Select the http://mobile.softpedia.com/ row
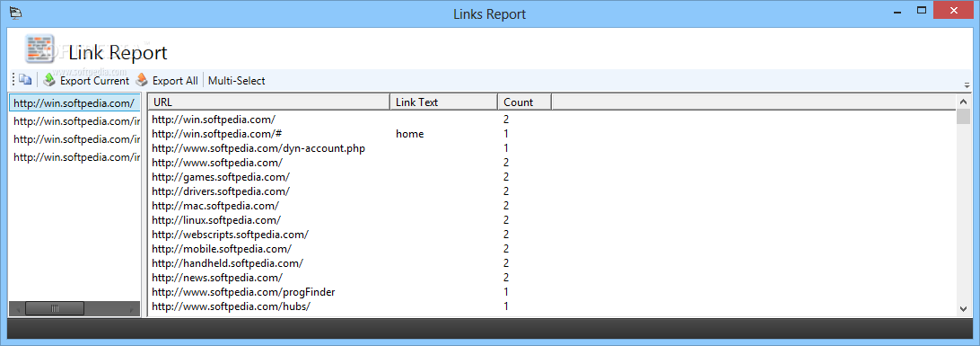The width and height of the screenshot is (980, 346). (x=552, y=249)
